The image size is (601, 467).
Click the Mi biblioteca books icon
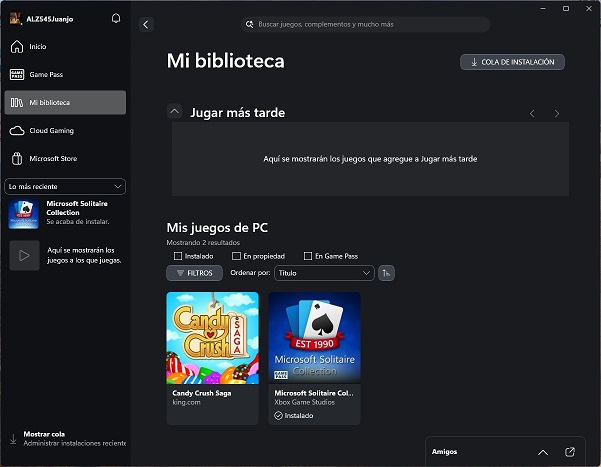pos(17,102)
